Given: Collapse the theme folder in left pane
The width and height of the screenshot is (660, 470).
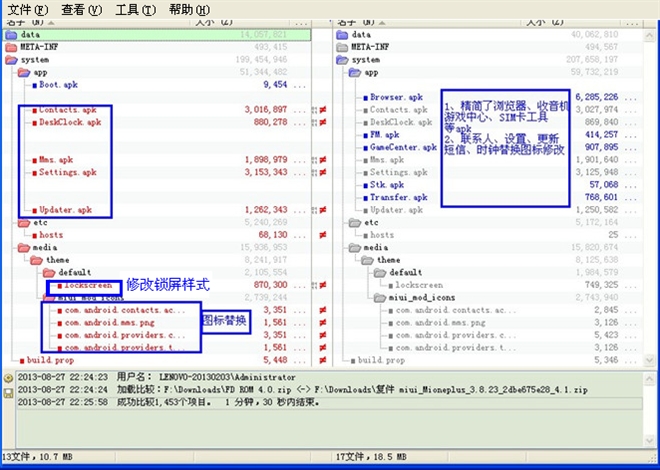Looking at the screenshot, I should [x=37, y=260].
